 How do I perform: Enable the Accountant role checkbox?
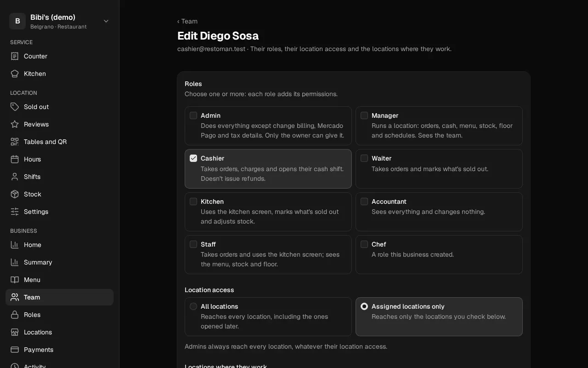364,201
